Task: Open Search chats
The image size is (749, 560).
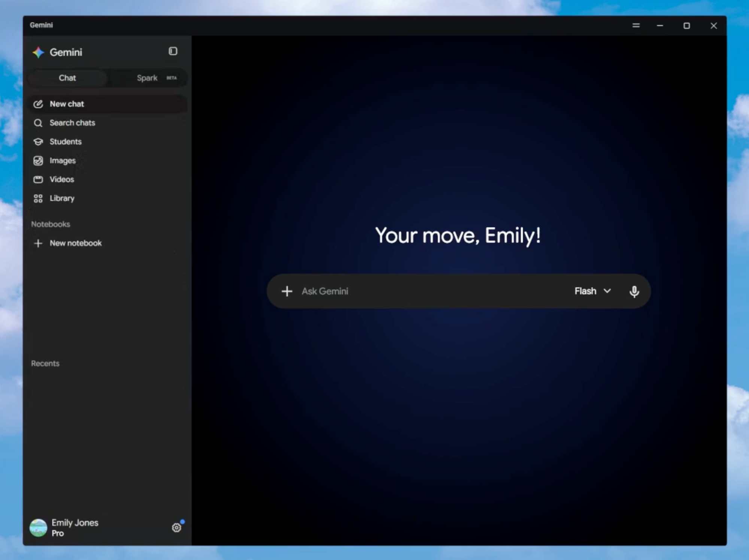Action: tap(107, 123)
